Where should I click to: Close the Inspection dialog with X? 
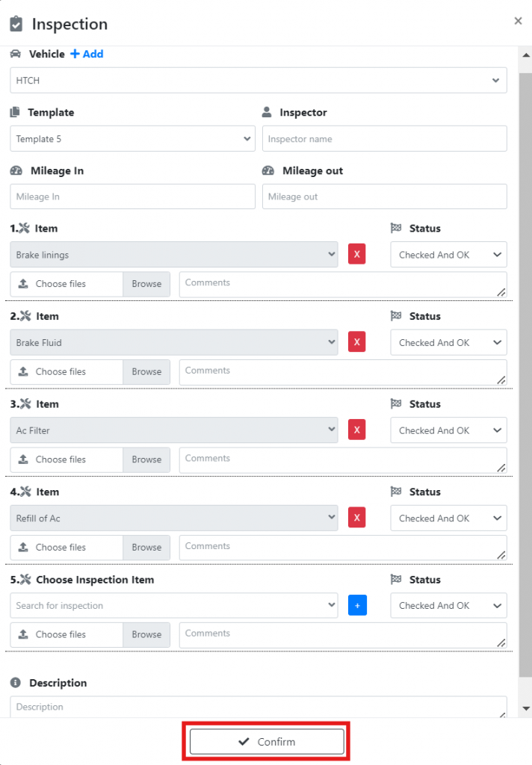(x=518, y=21)
